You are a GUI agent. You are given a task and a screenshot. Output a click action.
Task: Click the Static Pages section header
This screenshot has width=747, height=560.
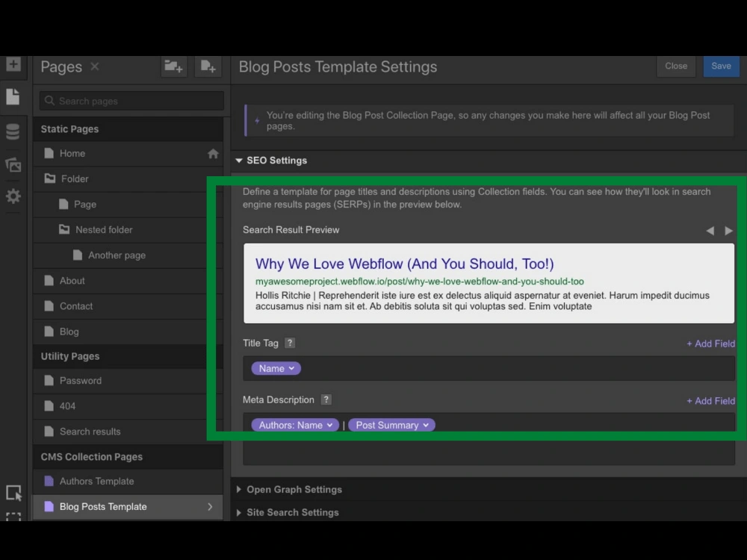128,129
